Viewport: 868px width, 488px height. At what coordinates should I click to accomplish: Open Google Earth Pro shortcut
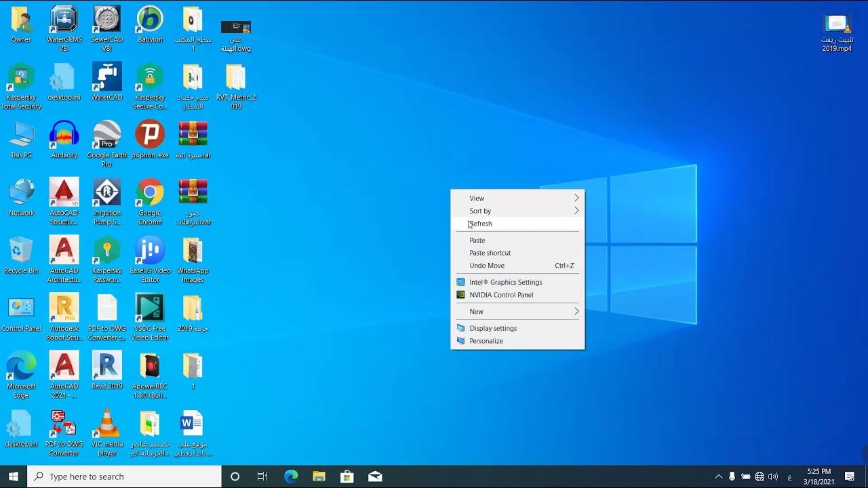pos(106,144)
